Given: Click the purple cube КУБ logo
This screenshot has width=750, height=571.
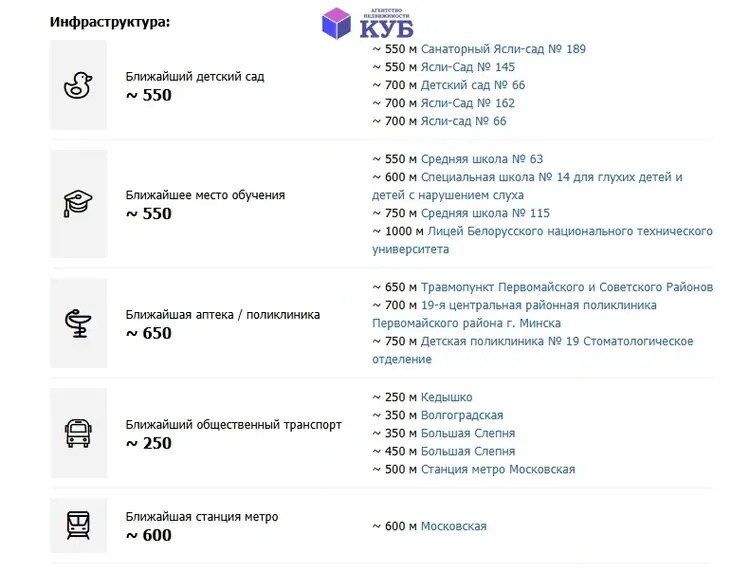Looking at the screenshot, I should 367,23.
